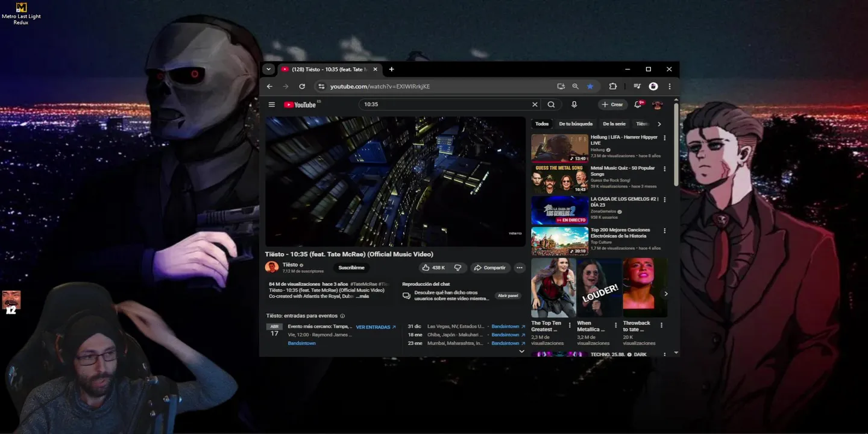
Task: Select the De tu búsqueda chip
Action: tap(576, 124)
